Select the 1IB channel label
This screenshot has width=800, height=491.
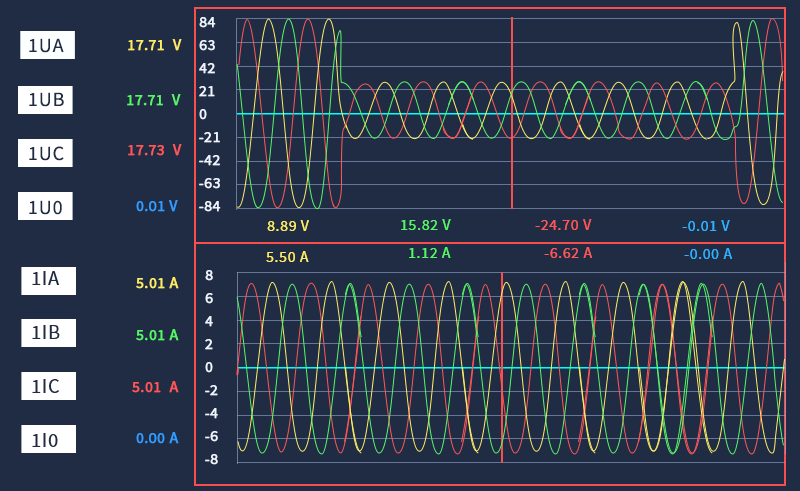click(48, 333)
